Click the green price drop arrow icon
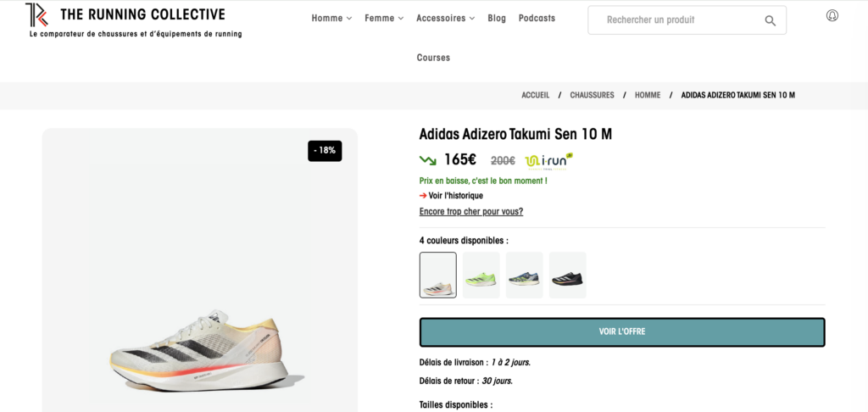The height and width of the screenshot is (412, 868). point(427,160)
